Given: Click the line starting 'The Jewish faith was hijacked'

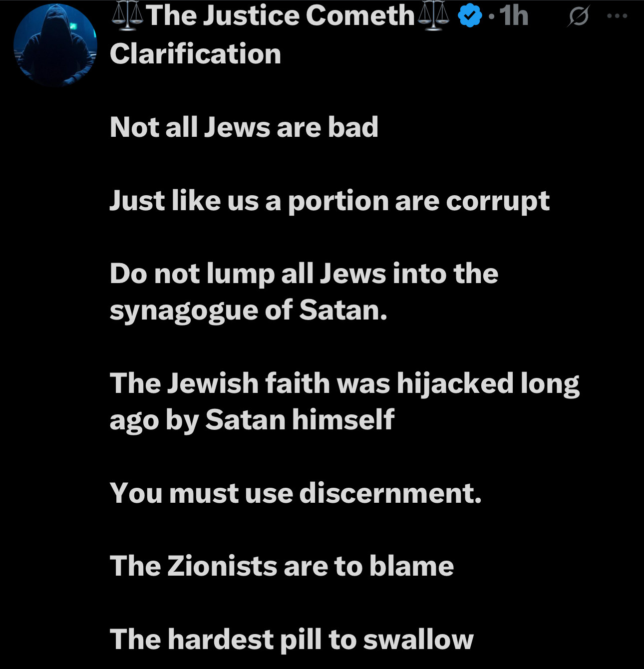Looking at the screenshot, I should pyautogui.click(x=344, y=383).
